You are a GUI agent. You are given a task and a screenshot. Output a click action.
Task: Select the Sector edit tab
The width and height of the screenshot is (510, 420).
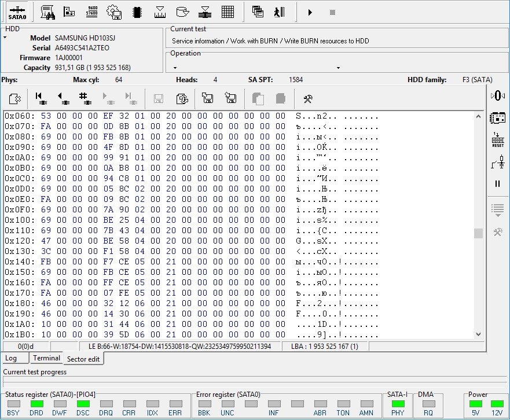(83, 359)
